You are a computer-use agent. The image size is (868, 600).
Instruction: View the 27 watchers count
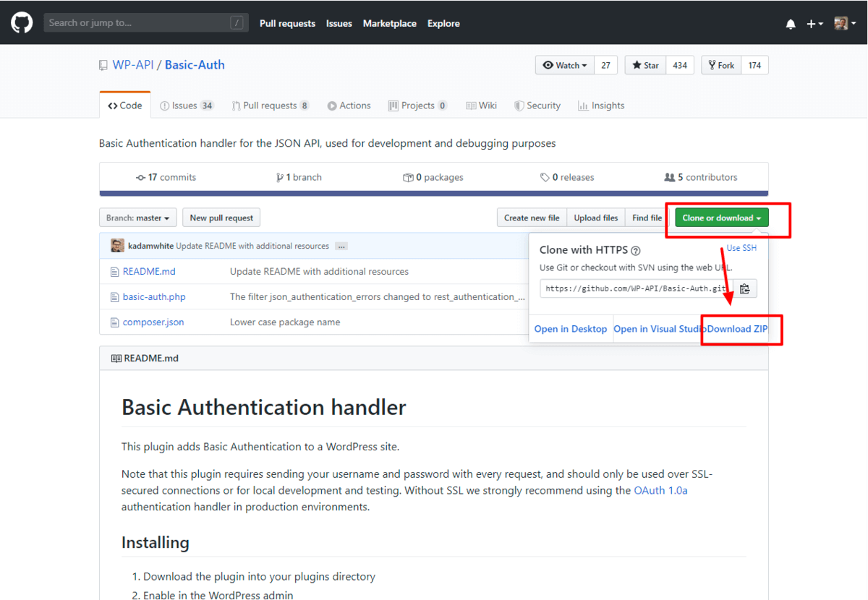click(x=605, y=65)
